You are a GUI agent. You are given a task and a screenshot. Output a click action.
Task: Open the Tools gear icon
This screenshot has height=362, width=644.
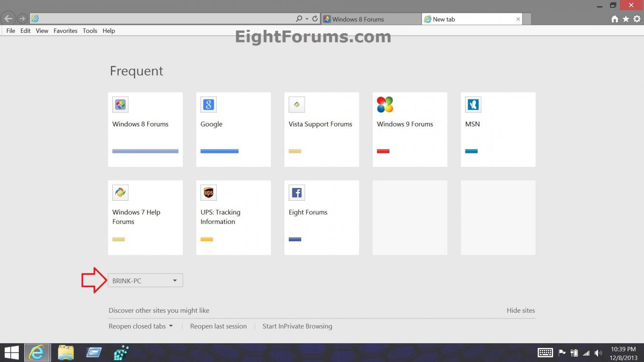[x=637, y=19]
